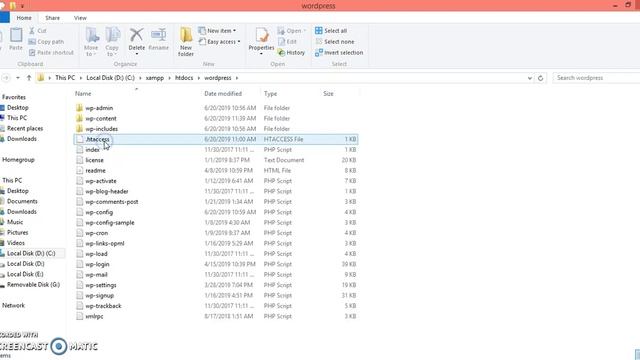Click the Search wordpress field
The image size is (640, 360).
pos(596,78)
